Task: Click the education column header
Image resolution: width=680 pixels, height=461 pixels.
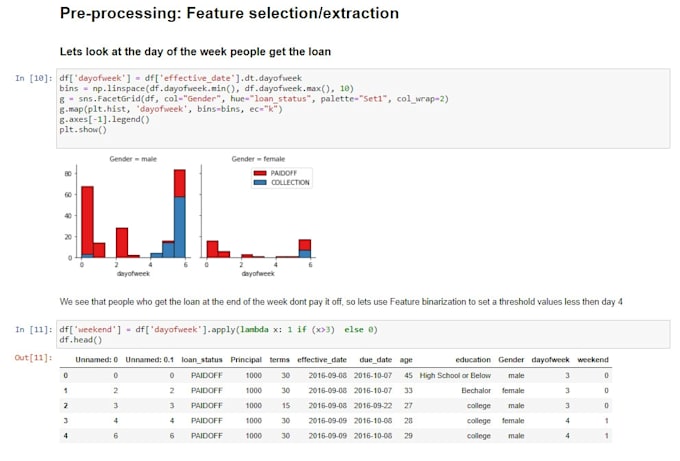Action: pyautogui.click(x=473, y=360)
